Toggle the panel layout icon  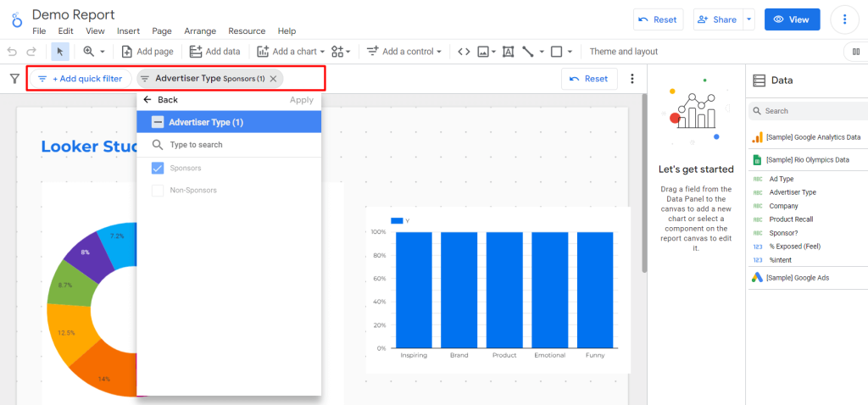(x=856, y=52)
